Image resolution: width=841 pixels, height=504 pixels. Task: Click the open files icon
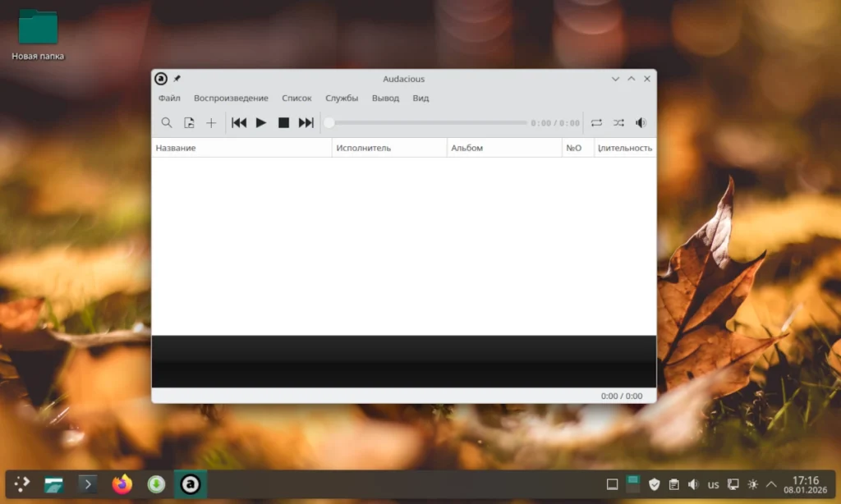(x=189, y=123)
